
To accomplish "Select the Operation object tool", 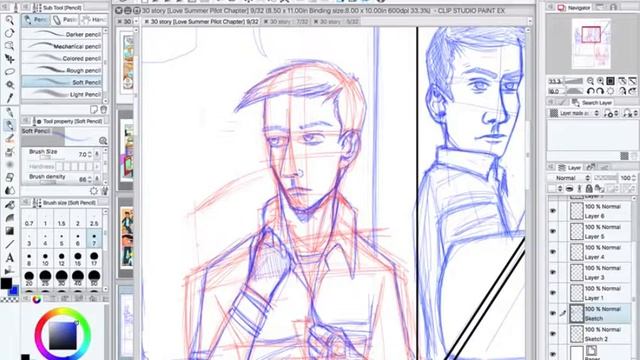I will pyautogui.click(x=9, y=46).
